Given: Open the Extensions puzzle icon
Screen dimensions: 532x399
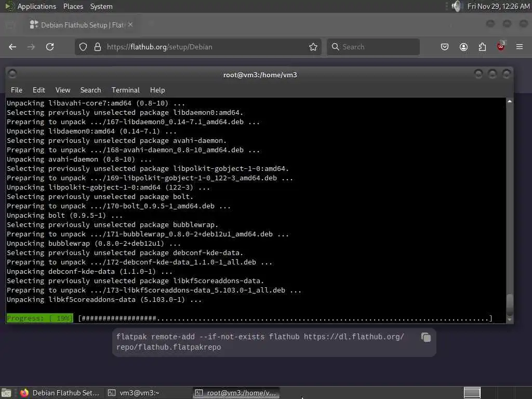Looking at the screenshot, I should [482, 47].
